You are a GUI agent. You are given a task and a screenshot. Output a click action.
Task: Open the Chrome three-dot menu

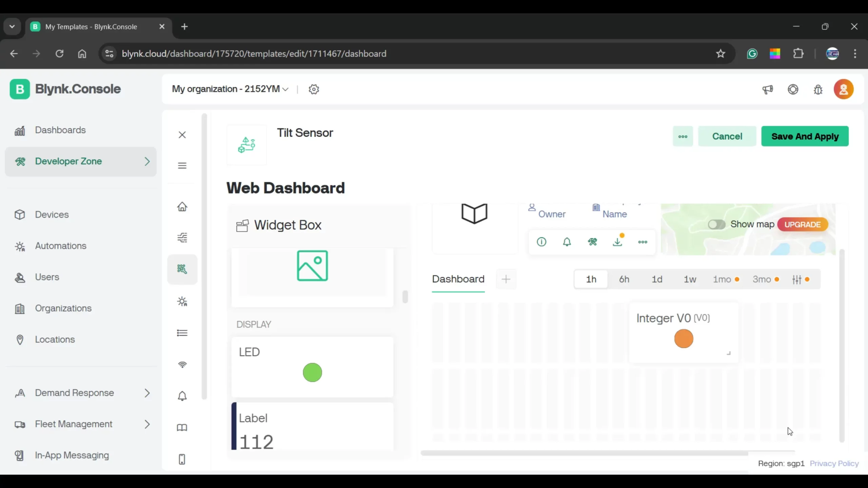855,54
